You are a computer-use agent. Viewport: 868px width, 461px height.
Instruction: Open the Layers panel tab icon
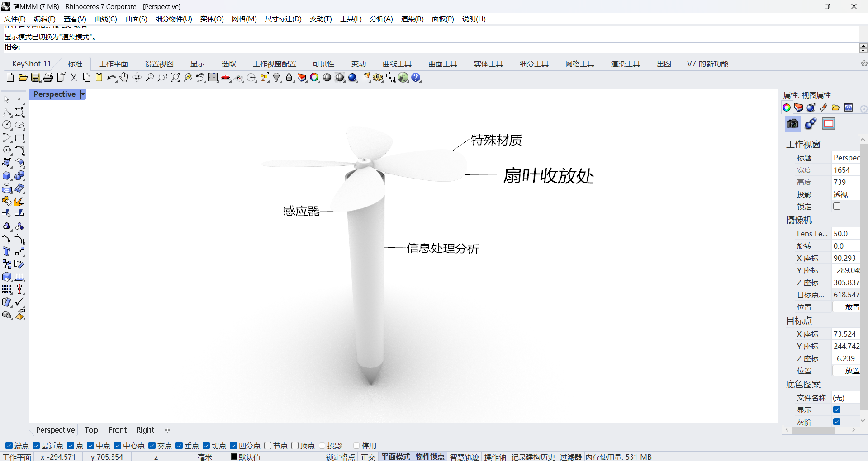[x=799, y=108]
